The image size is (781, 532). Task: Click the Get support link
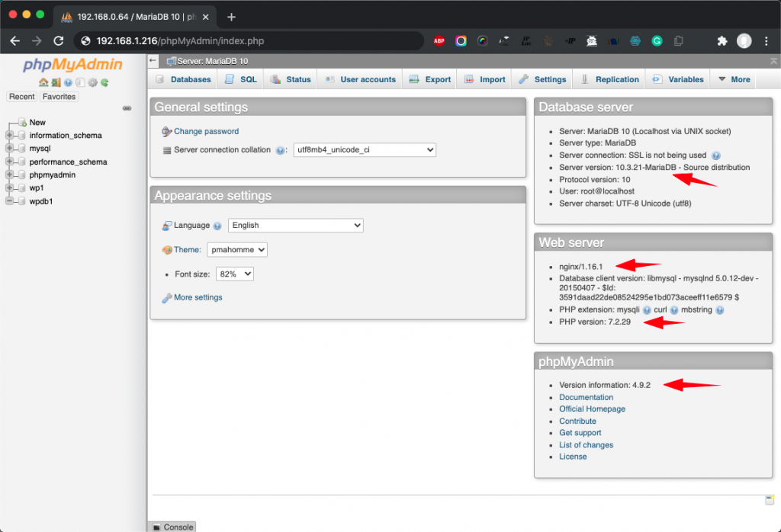(580, 433)
